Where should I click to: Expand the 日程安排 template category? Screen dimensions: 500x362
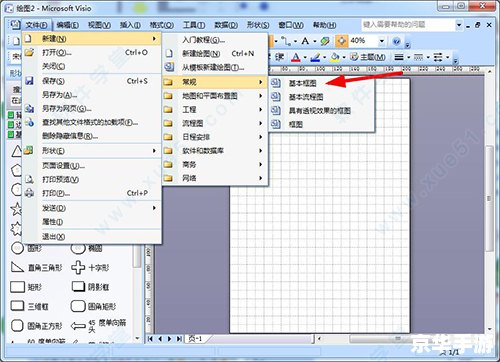[x=215, y=137]
